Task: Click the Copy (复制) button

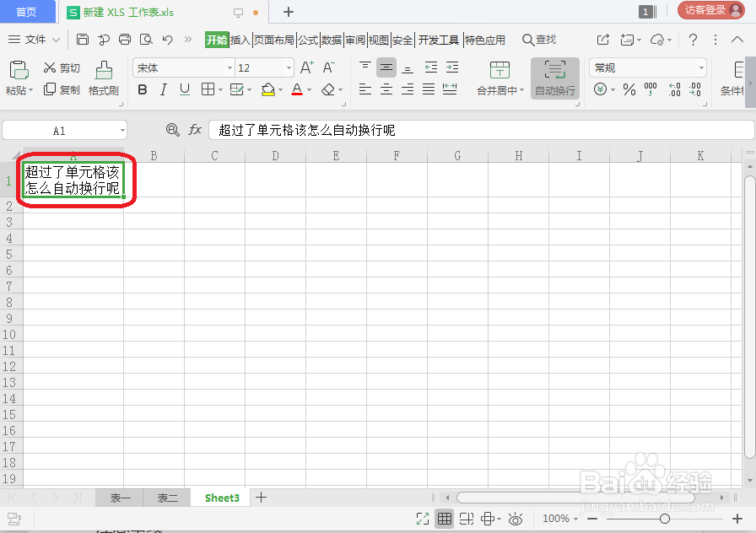Action: (62, 89)
